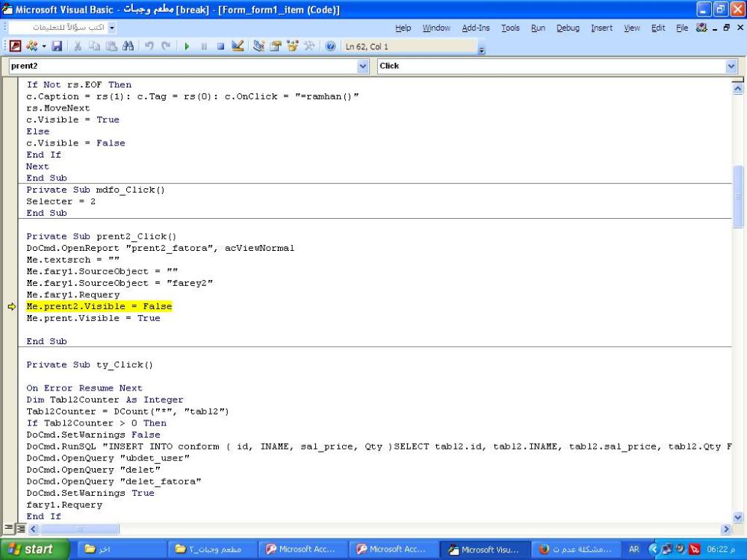The width and height of the screenshot is (747, 560).
Task: Click the Ln 62, Col 1 position indicator
Action: [x=367, y=46]
